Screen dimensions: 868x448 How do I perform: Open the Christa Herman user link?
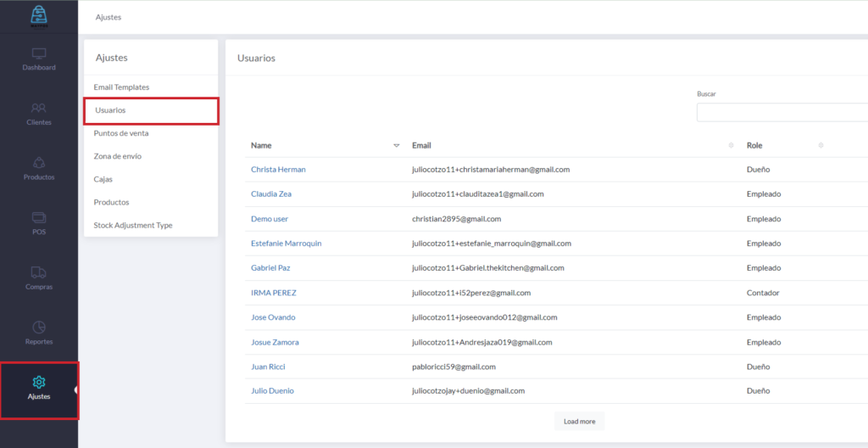click(278, 170)
